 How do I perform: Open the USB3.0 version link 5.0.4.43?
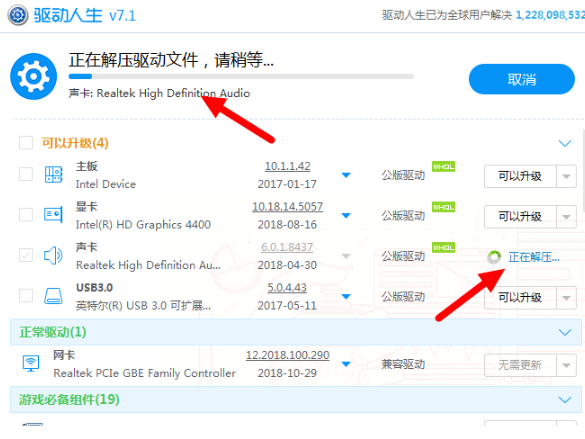[x=287, y=288]
